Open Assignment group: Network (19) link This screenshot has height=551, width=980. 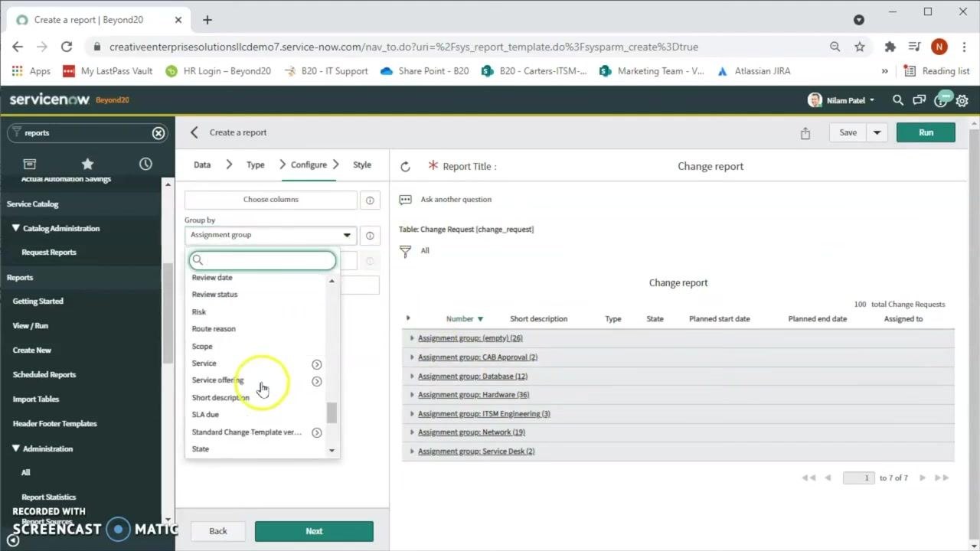[472, 432]
